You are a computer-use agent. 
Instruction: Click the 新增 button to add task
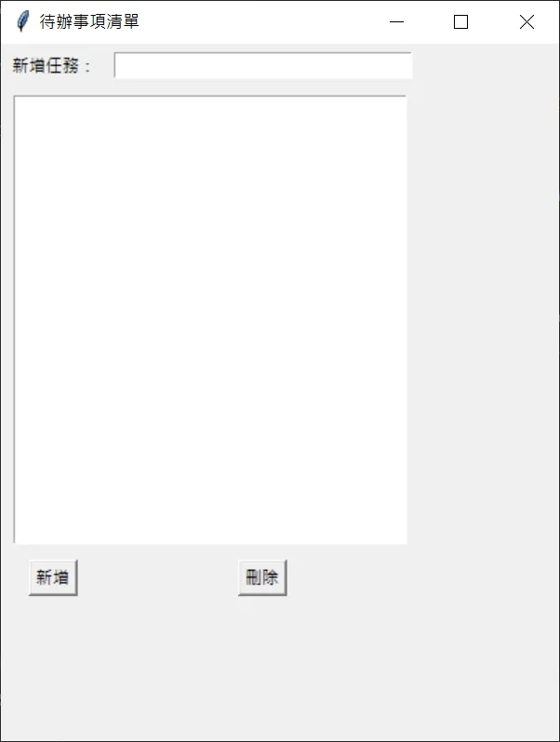click(x=53, y=577)
